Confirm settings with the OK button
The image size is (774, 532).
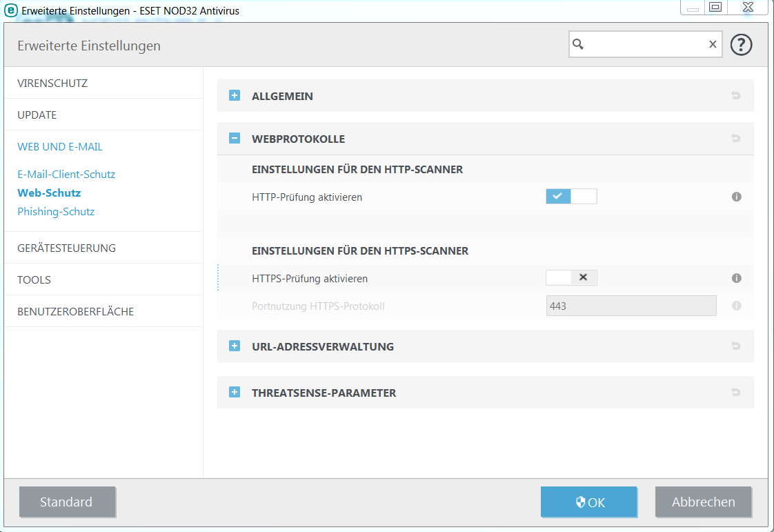tap(588, 502)
